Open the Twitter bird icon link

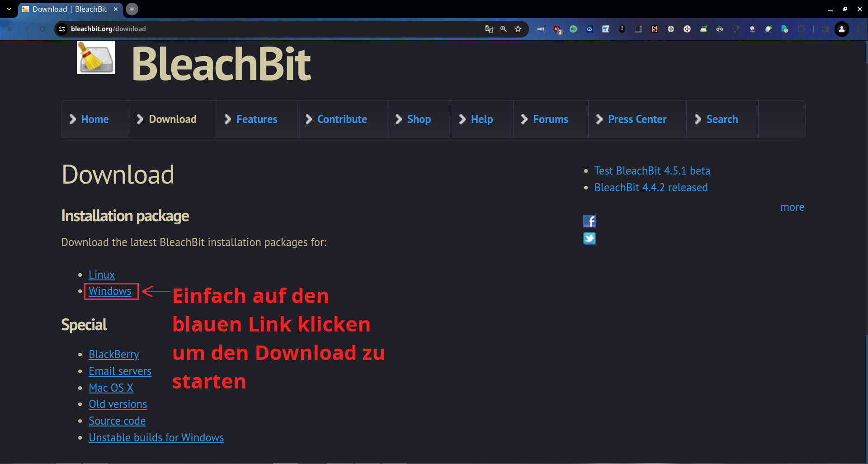pos(590,238)
